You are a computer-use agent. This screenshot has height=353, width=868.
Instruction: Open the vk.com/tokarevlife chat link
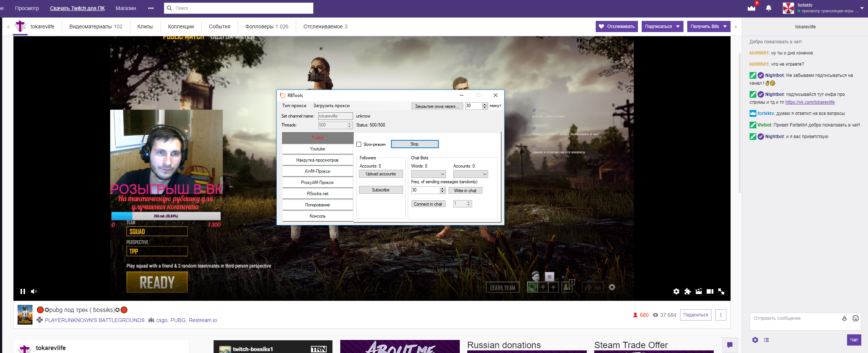[x=810, y=102]
